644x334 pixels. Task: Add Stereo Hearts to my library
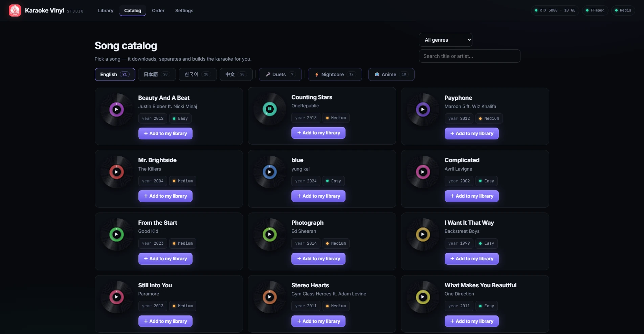coord(318,321)
